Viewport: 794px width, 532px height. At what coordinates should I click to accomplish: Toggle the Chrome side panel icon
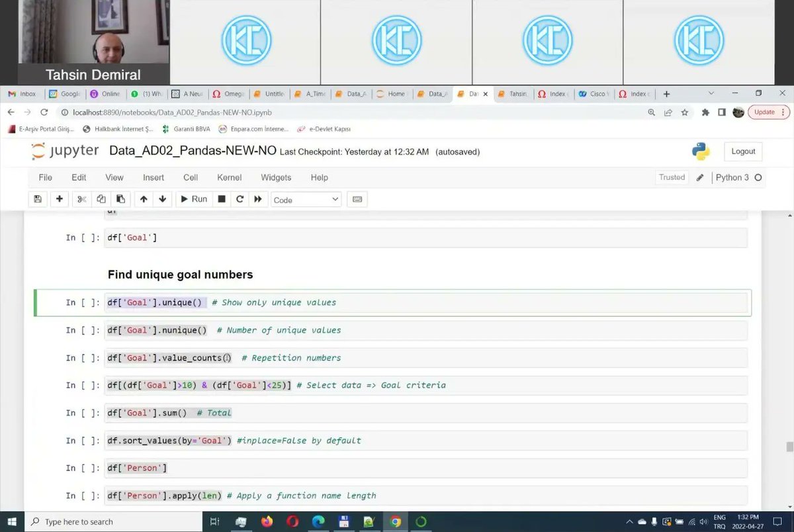click(722, 112)
